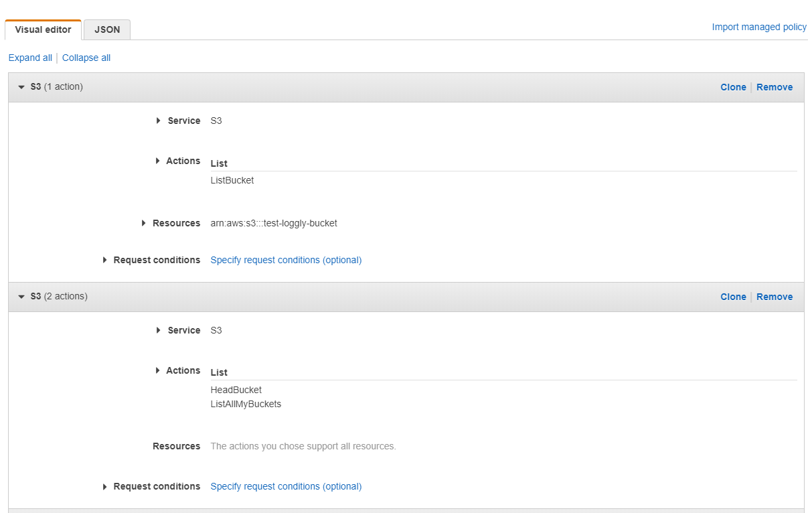This screenshot has height=513, width=812.
Task: Collapse the S3 (2 actions) section header
Action: 21,296
